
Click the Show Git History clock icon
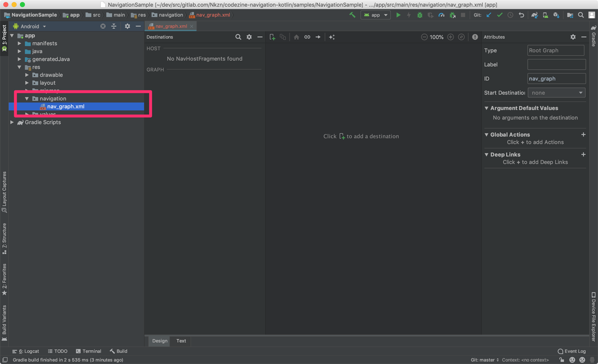coord(510,15)
